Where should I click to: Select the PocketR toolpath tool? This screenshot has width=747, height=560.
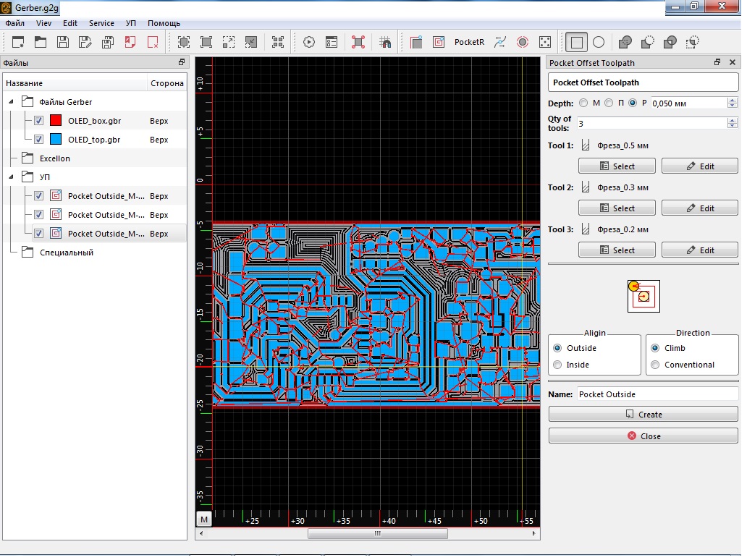tap(469, 42)
